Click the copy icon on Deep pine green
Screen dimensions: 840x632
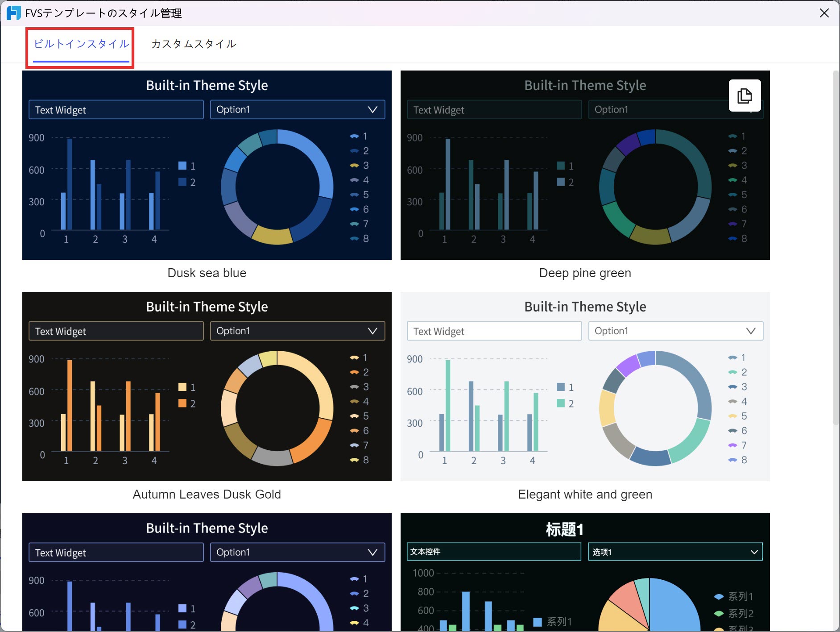(745, 96)
